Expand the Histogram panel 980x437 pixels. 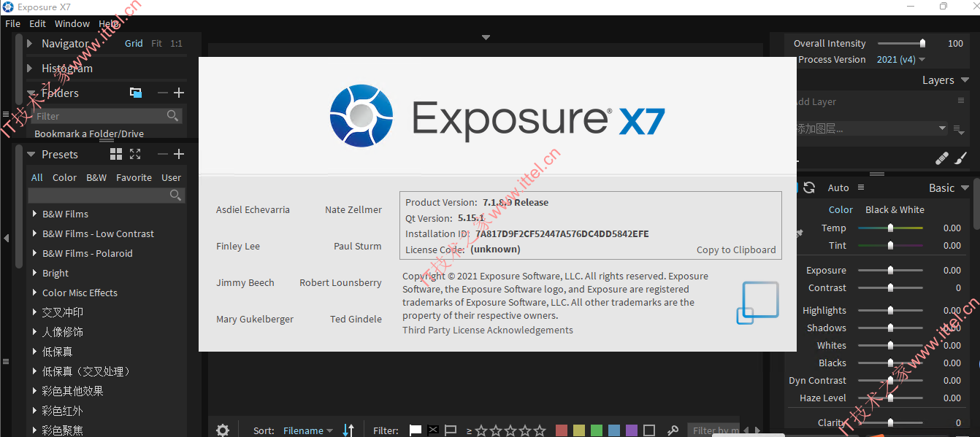click(30, 68)
